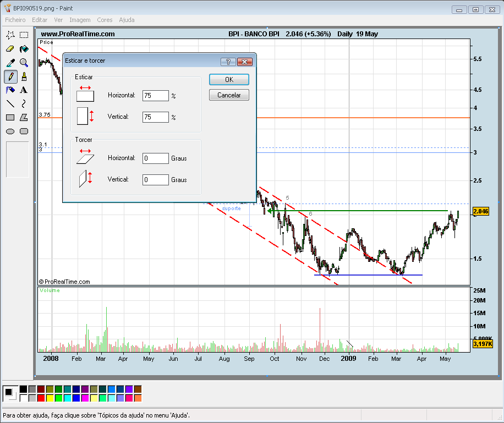The image size is (504, 423).
Task: Select the Fill With Color bucket tool
Action: click(x=24, y=49)
